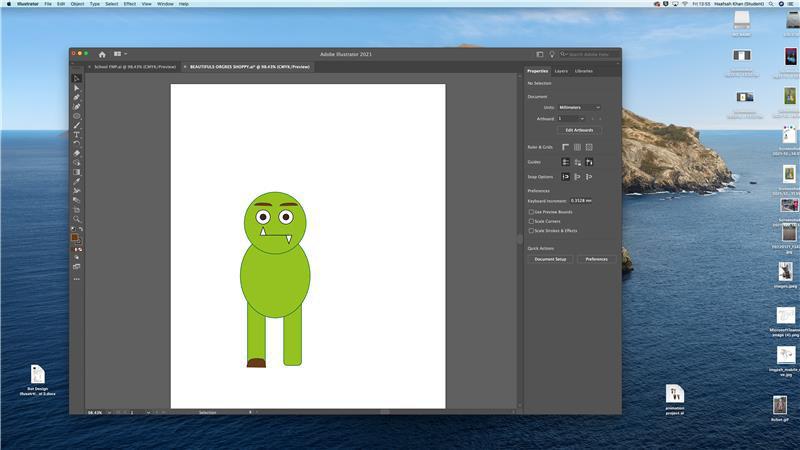Click the Hide Guides icon
Viewport: 800px width, 450px height.
(x=565, y=162)
